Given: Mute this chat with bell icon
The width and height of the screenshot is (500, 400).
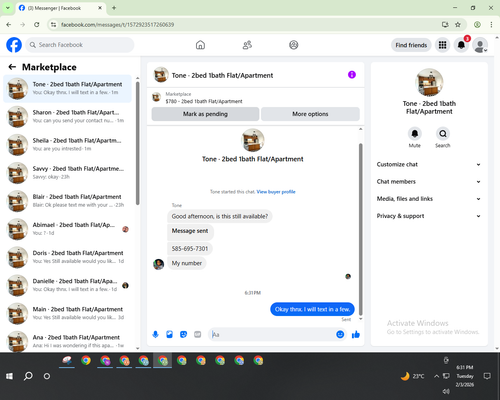Looking at the screenshot, I should point(415,134).
